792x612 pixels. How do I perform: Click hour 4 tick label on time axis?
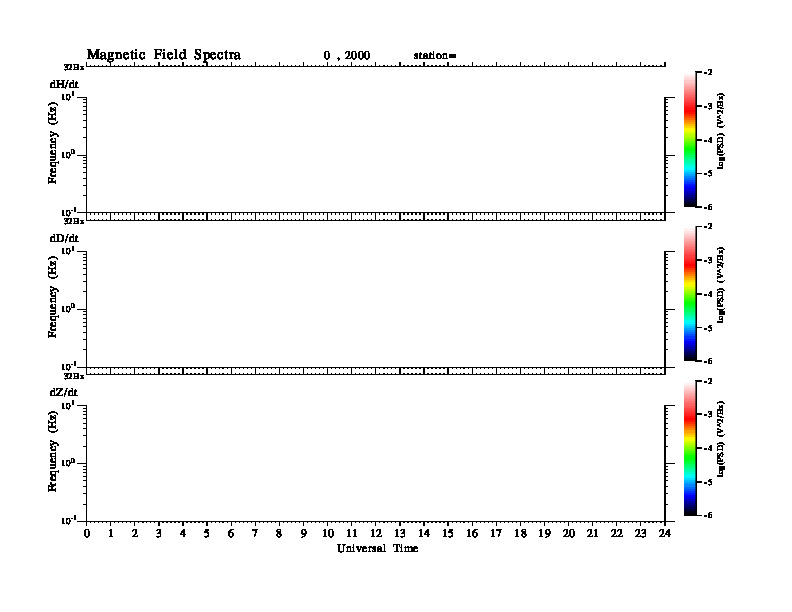tap(183, 534)
